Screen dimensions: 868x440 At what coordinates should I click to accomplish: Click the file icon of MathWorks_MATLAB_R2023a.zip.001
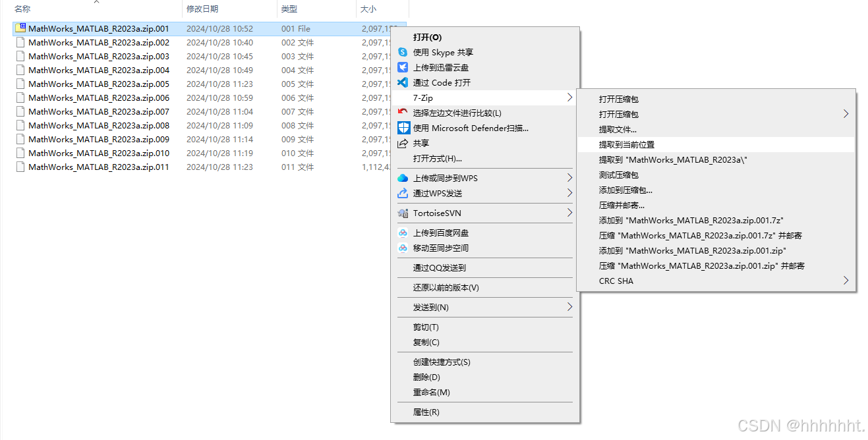point(20,28)
